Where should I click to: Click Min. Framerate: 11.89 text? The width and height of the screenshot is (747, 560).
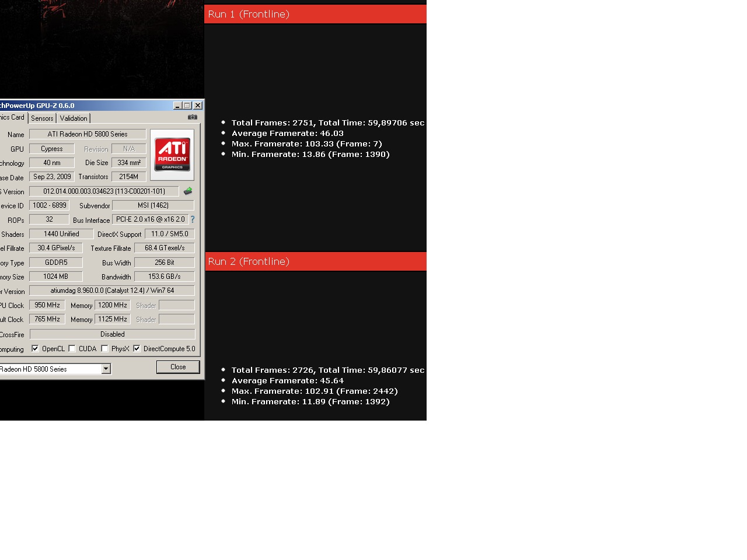310,401
